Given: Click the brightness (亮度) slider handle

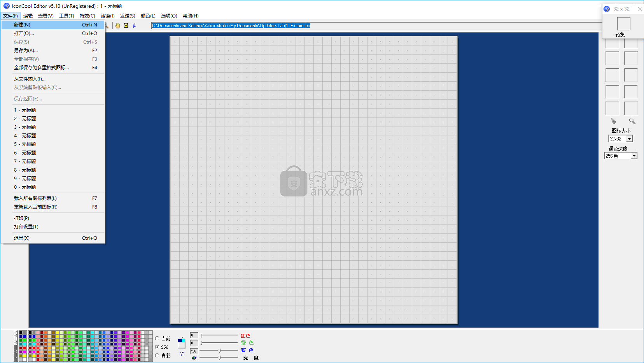Looking at the screenshot, I should (220, 358).
